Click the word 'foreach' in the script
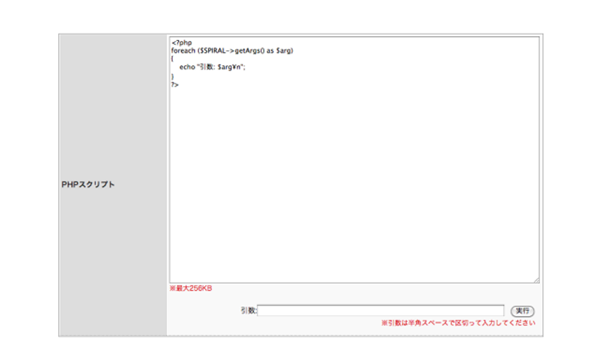The width and height of the screenshot is (615, 364). click(x=183, y=50)
